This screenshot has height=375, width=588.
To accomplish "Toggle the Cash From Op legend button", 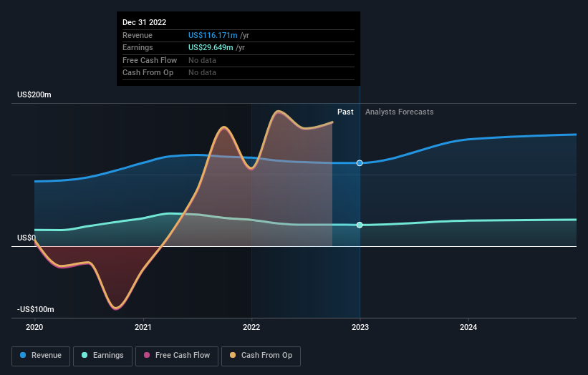I will pos(261,356).
